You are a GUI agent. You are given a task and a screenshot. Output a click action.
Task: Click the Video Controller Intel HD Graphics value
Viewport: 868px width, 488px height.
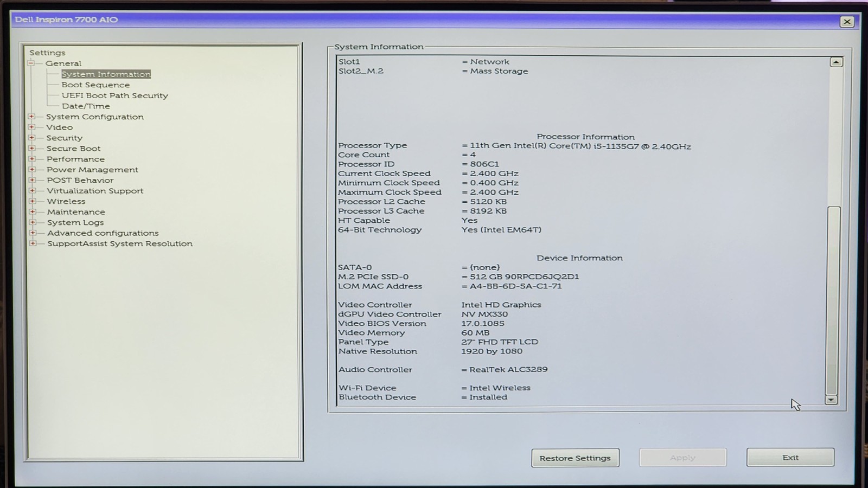tap(501, 305)
